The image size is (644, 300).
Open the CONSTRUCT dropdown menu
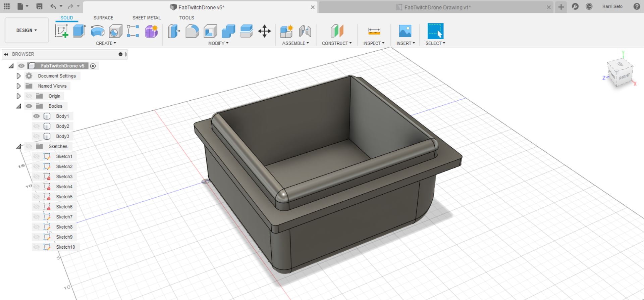point(337,43)
